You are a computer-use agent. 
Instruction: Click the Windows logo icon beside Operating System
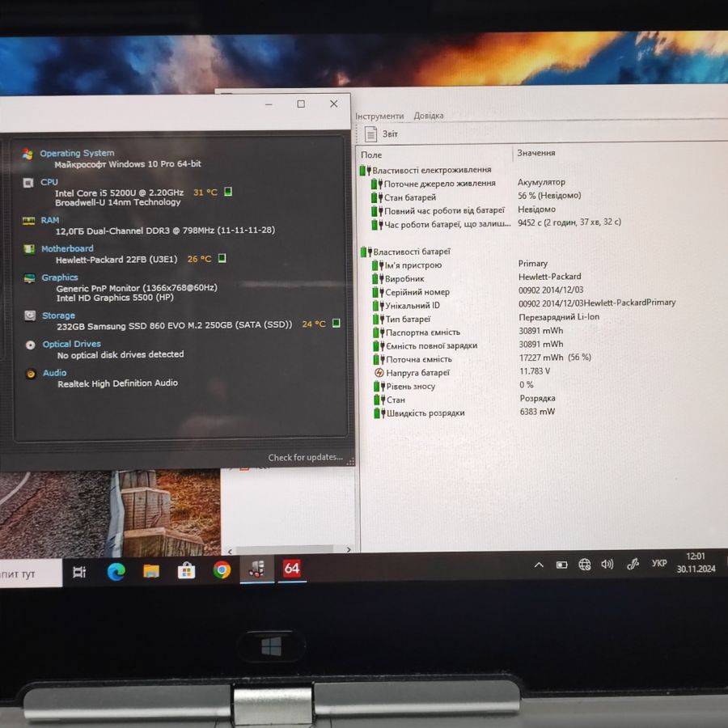[28, 154]
